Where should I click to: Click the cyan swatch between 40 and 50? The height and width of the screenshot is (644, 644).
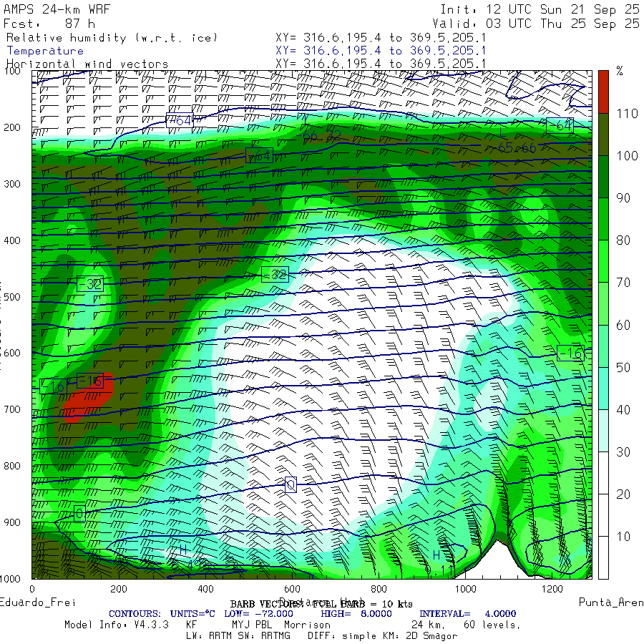(603, 388)
